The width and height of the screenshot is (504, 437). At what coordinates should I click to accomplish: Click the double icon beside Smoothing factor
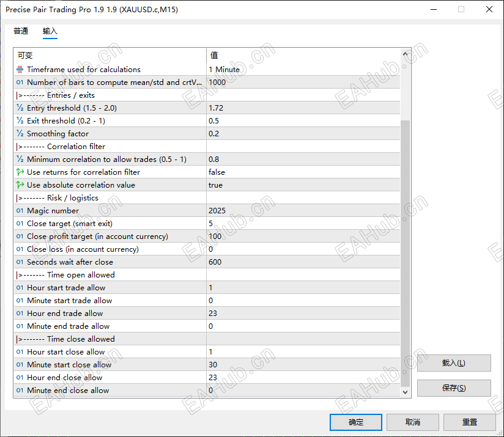point(20,134)
